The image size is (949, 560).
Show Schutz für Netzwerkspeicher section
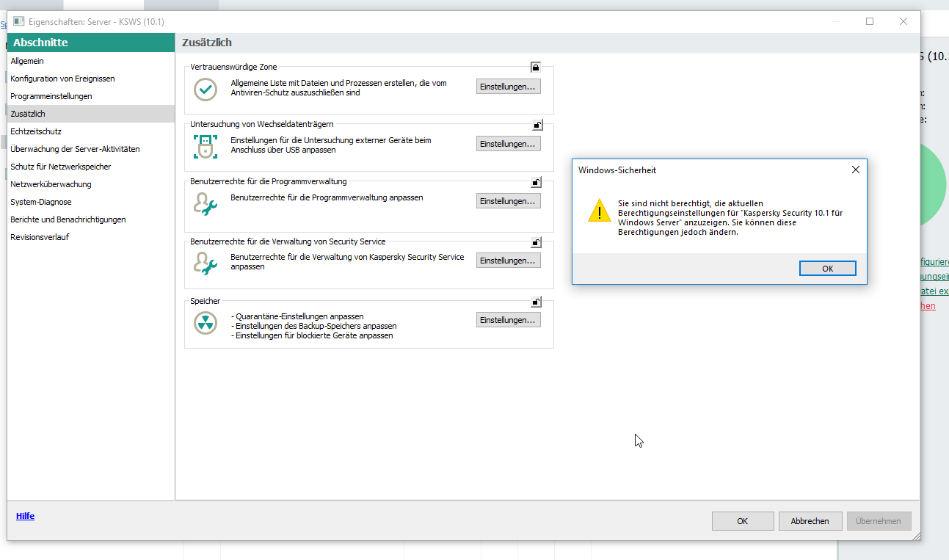tap(91, 167)
